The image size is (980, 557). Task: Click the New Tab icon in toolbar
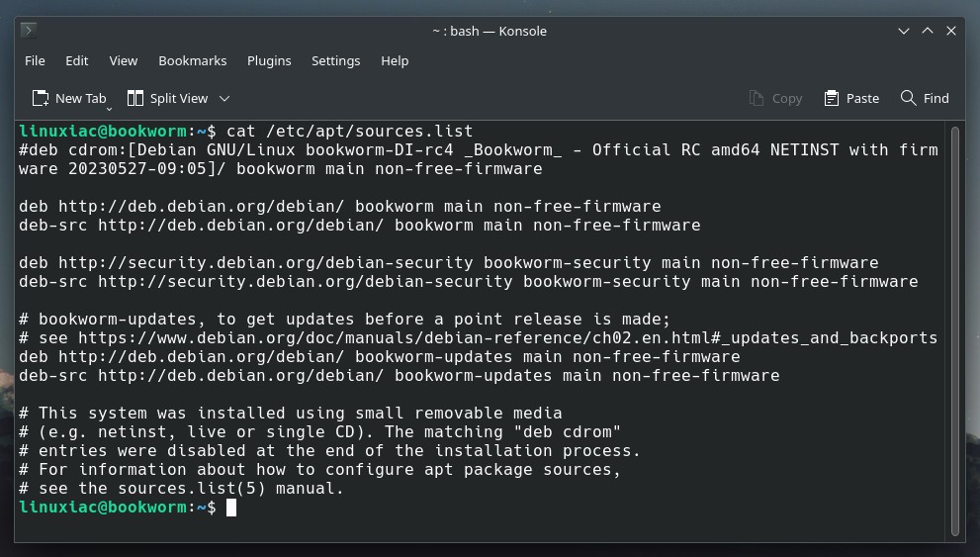41,98
